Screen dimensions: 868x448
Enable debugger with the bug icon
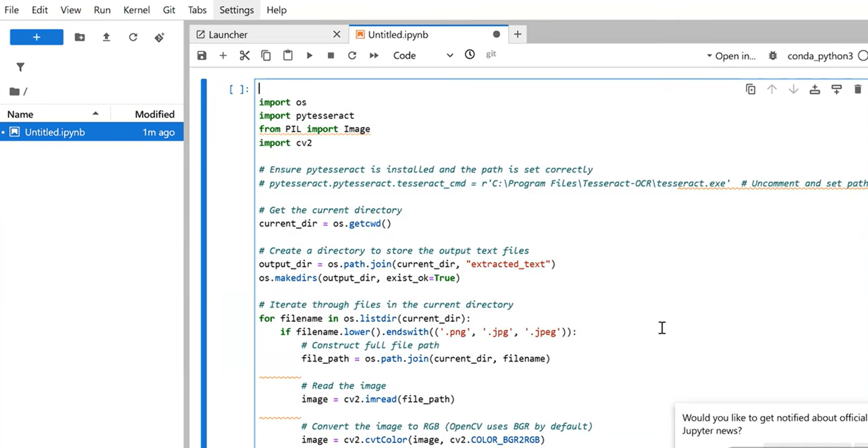point(773,55)
